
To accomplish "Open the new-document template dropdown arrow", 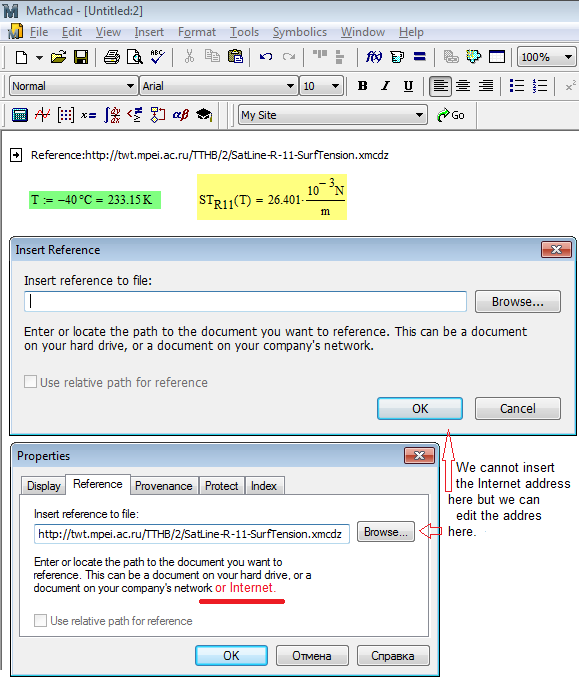I will coord(39,57).
